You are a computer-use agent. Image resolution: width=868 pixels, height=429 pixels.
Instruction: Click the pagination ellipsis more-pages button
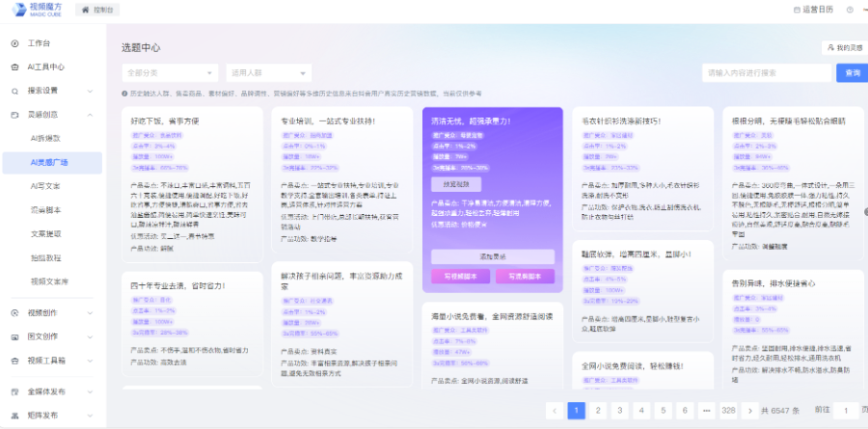[706, 410]
